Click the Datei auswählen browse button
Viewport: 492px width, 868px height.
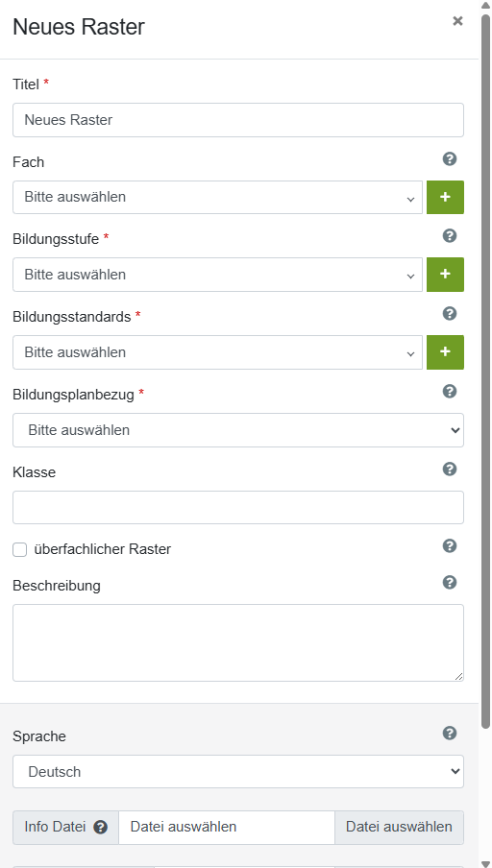[x=399, y=828]
